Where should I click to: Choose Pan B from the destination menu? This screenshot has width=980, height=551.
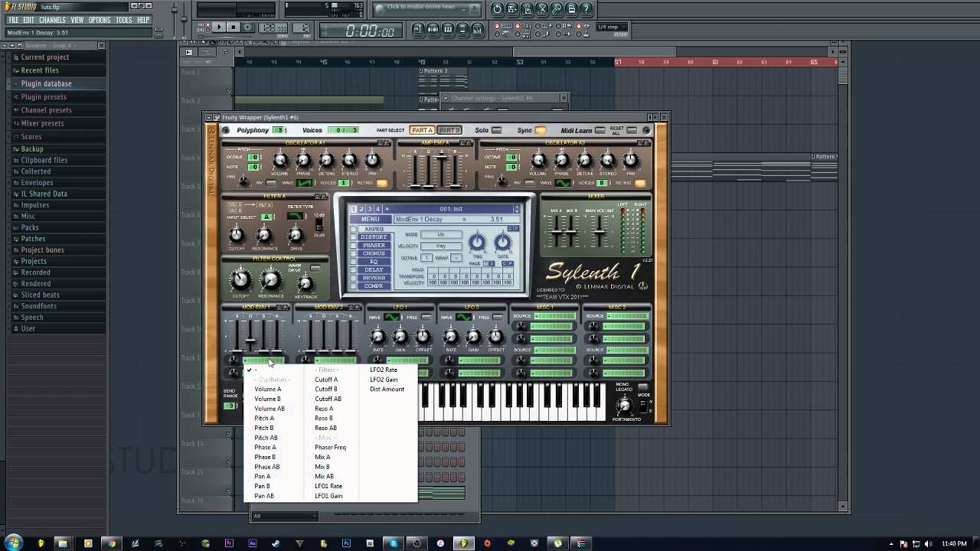(x=262, y=486)
